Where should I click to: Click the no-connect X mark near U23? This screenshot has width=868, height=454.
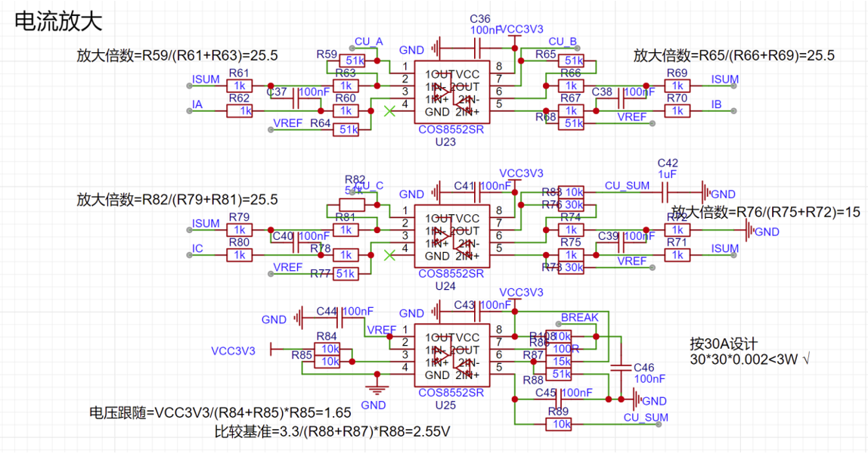click(x=390, y=111)
